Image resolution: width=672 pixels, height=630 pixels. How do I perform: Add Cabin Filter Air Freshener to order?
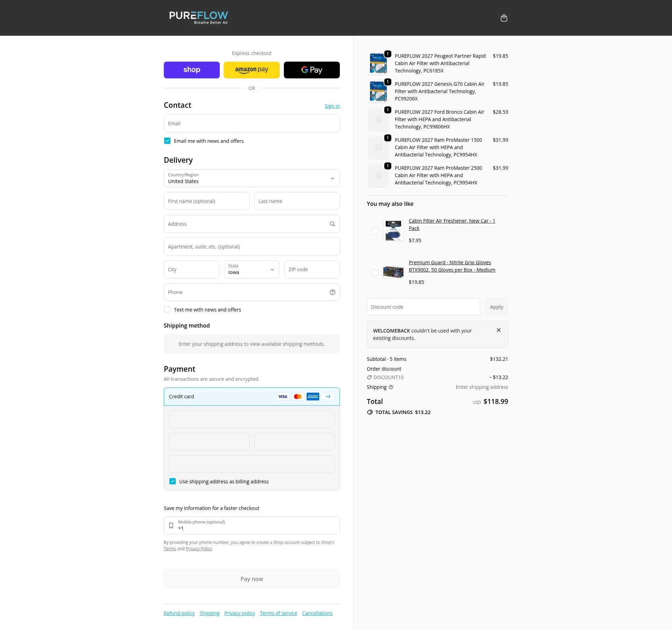coord(376,231)
